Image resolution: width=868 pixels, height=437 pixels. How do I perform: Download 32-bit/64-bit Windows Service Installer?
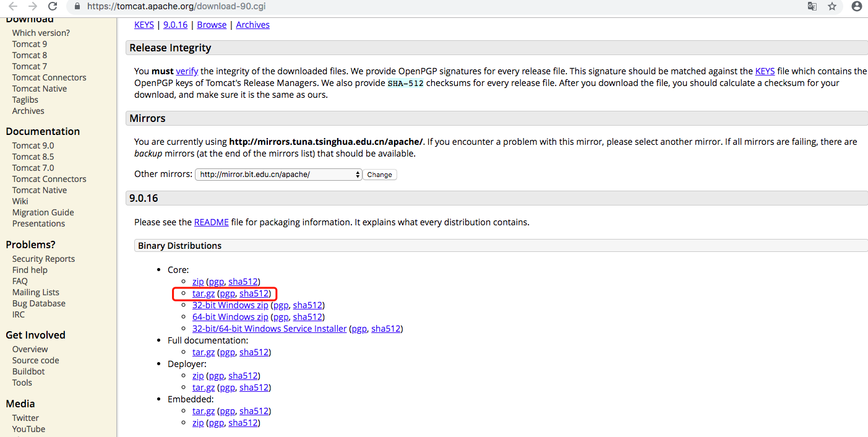269,329
